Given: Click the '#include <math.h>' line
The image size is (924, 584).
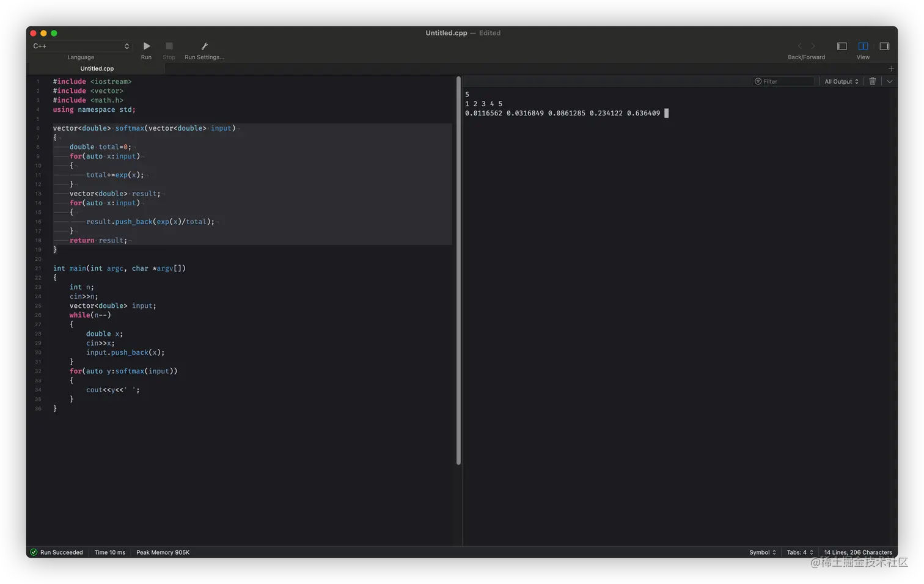Looking at the screenshot, I should (x=88, y=100).
